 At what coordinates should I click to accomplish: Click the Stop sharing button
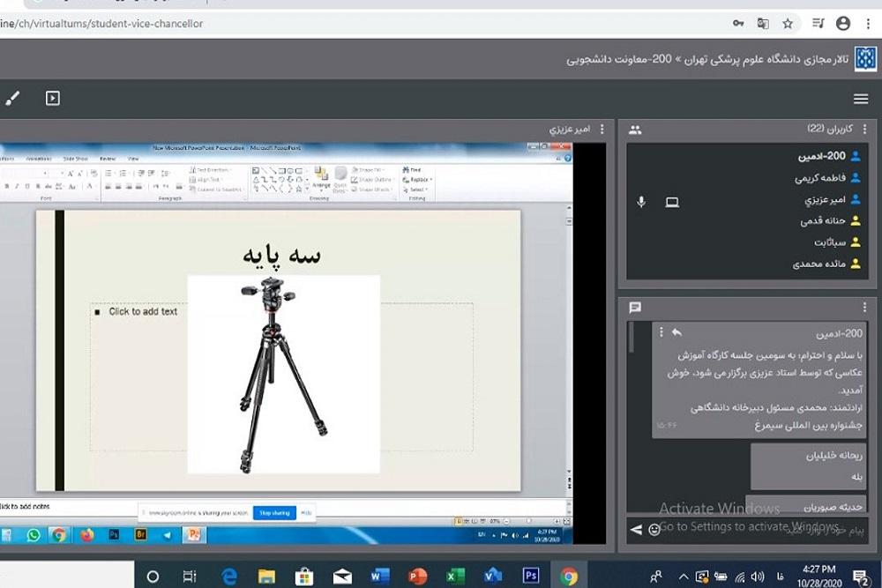point(274,512)
